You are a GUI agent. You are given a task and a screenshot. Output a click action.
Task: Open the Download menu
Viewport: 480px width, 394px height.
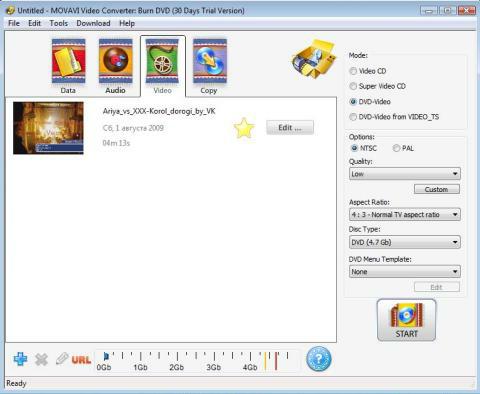(x=93, y=23)
